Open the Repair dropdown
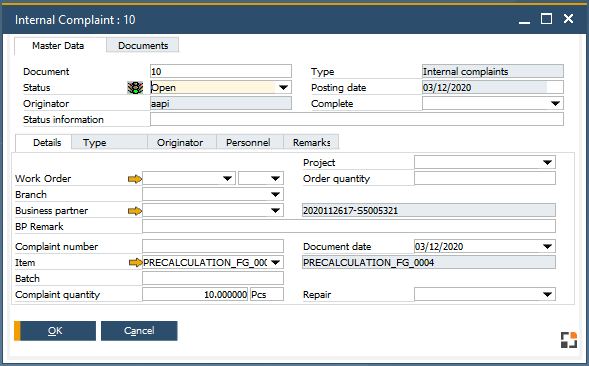Screen dimensions: 589x366 click(547, 295)
